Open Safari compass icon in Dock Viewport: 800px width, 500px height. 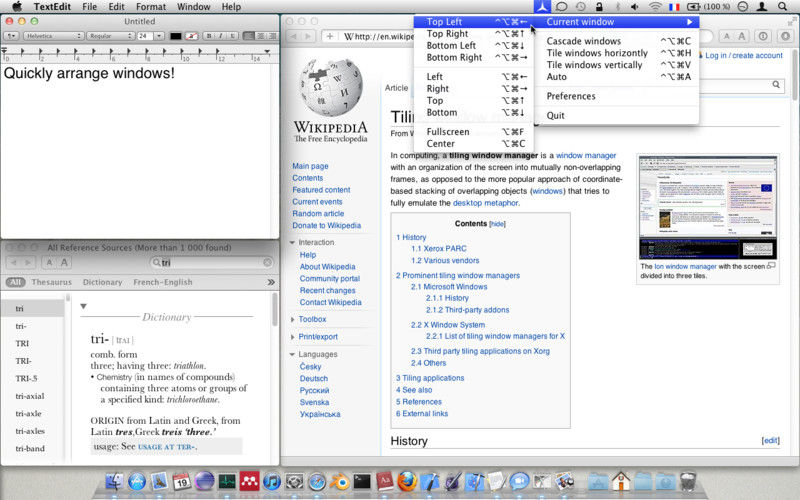tap(317, 481)
